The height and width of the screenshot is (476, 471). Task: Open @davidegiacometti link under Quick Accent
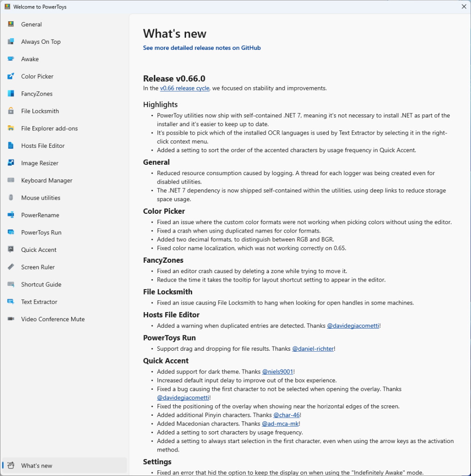tap(183, 398)
